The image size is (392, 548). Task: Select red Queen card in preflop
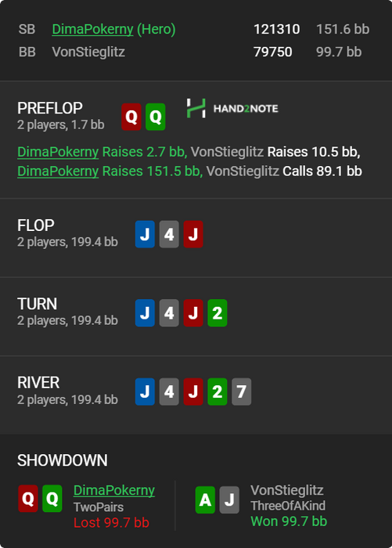pyautogui.click(x=131, y=117)
